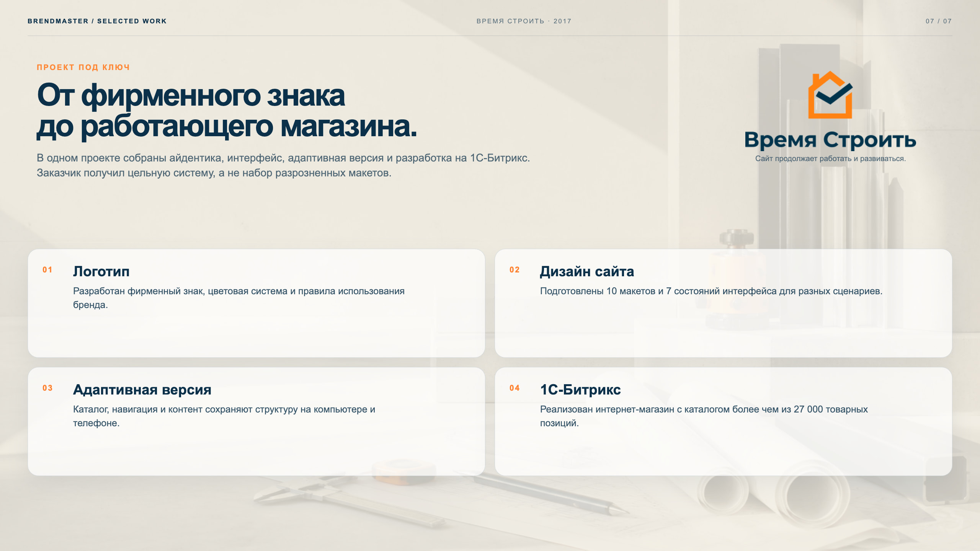This screenshot has width=980, height=551.
Task: Click the slide counter "07 / 07"
Action: (939, 21)
